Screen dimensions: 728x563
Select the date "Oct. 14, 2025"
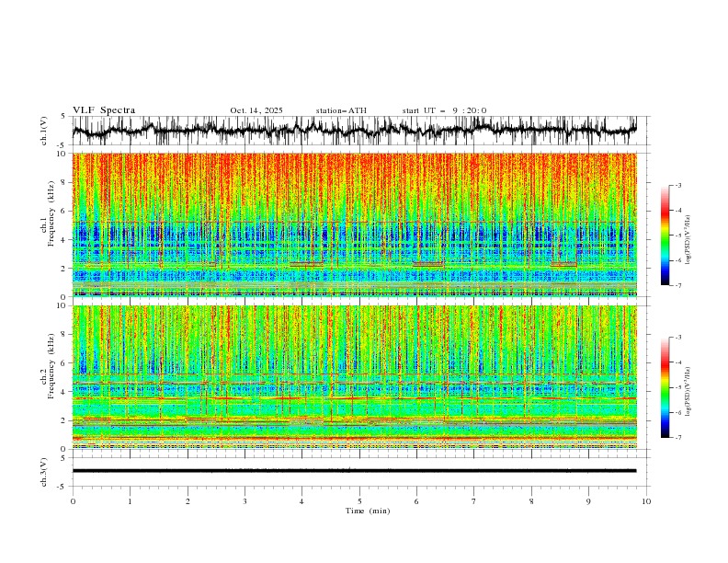tap(256, 110)
